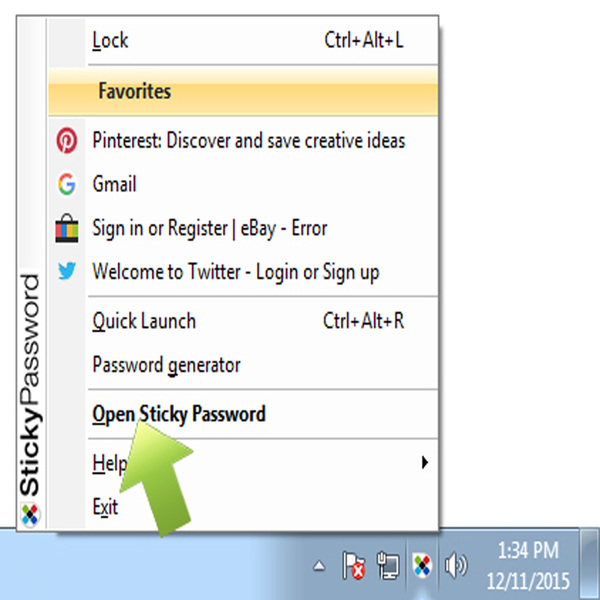Click the eBay shopping bag icon
The height and width of the screenshot is (600, 600).
tap(67, 228)
